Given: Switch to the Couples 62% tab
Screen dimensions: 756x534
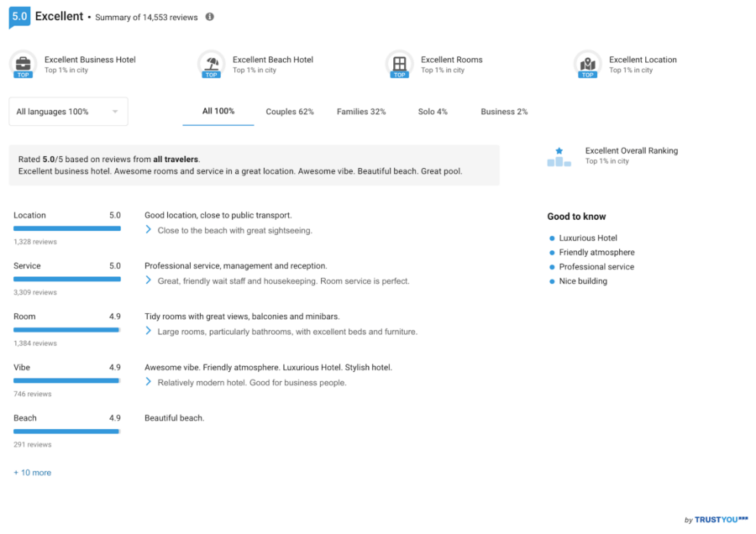Looking at the screenshot, I should coord(290,112).
